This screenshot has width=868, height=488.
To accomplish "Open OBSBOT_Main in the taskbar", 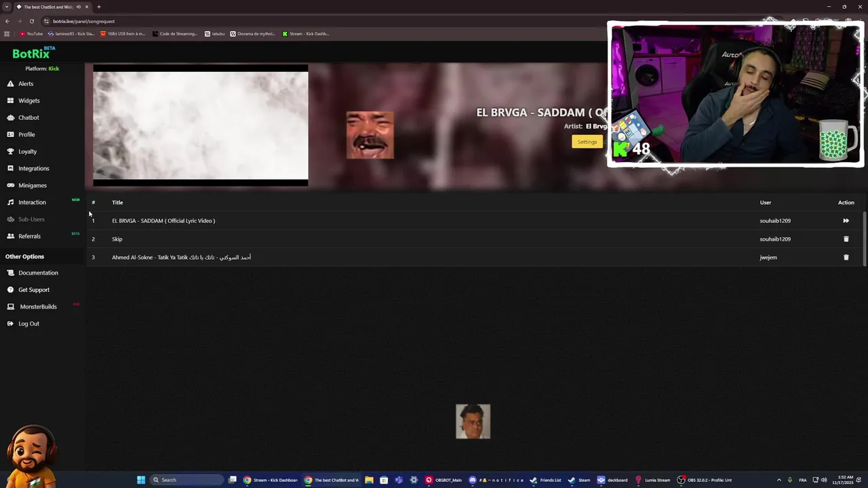I will 443,480.
